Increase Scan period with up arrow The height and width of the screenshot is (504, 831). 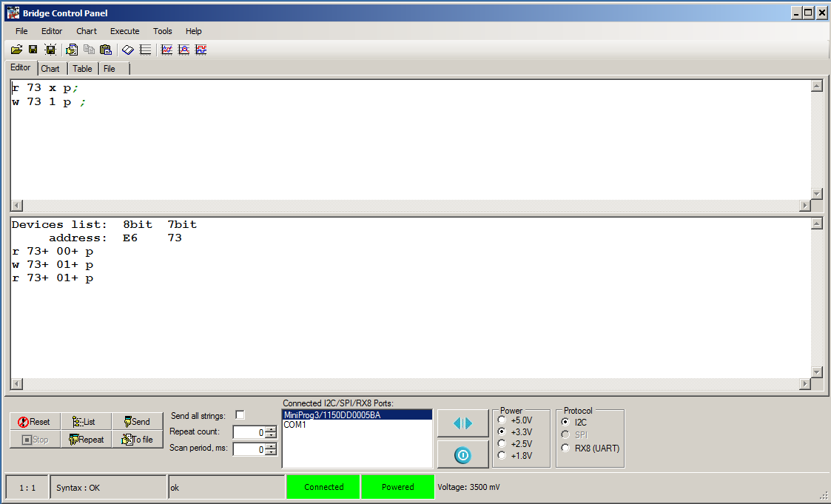tap(271, 446)
